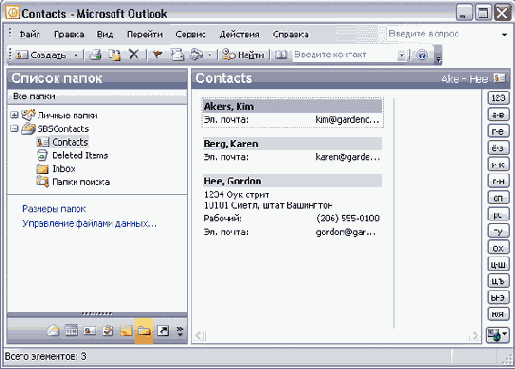Open the help question dropdown arrow
The width and height of the screenshot is (515, 369).
pos(504,34)
